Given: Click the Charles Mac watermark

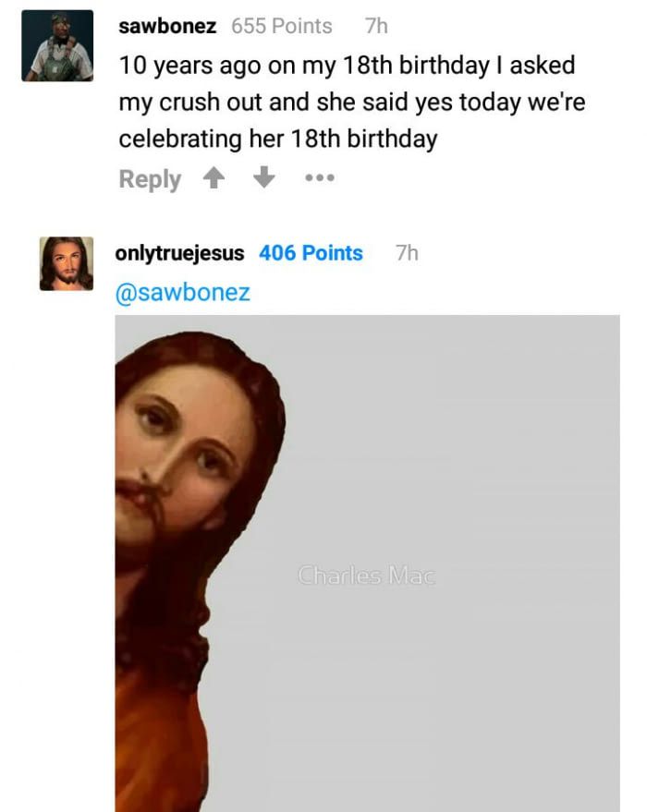Looking at the screenshot, I should [367, 576].
